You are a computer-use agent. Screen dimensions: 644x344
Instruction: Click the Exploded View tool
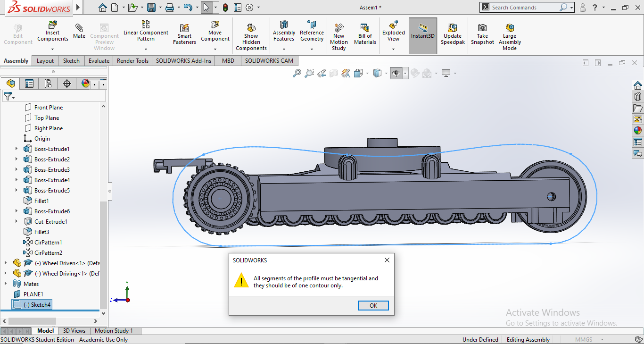click(394, 31)
